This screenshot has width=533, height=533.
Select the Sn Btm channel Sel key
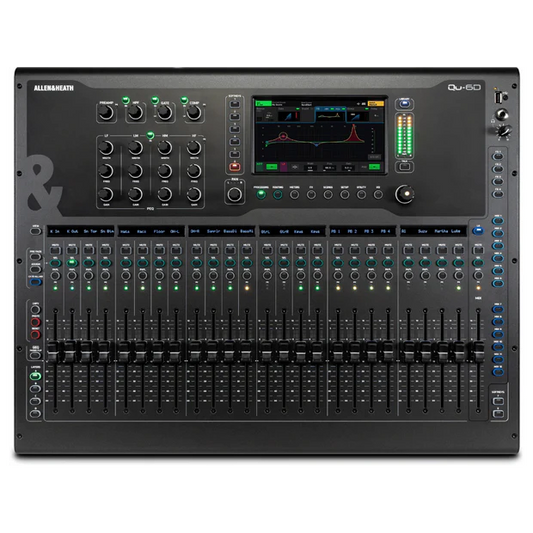tap(105, 263)
